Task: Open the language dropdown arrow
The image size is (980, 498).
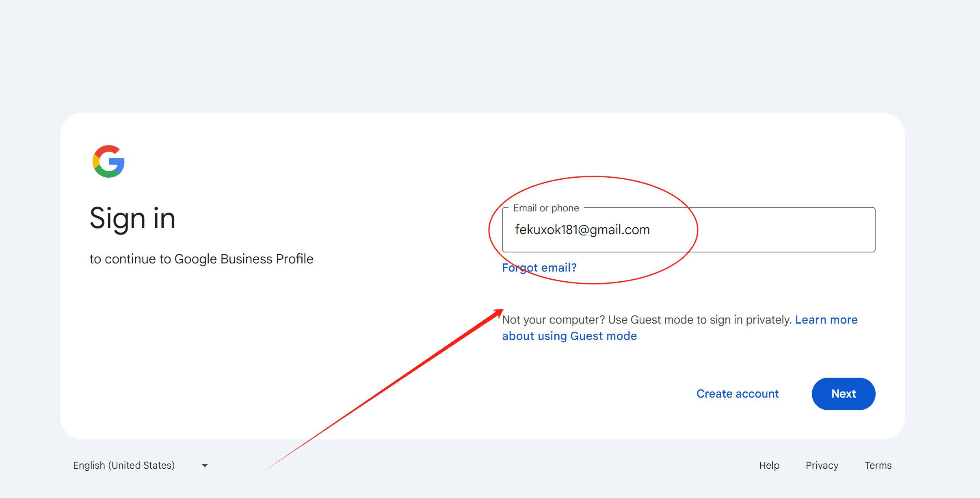Action: 205,465
